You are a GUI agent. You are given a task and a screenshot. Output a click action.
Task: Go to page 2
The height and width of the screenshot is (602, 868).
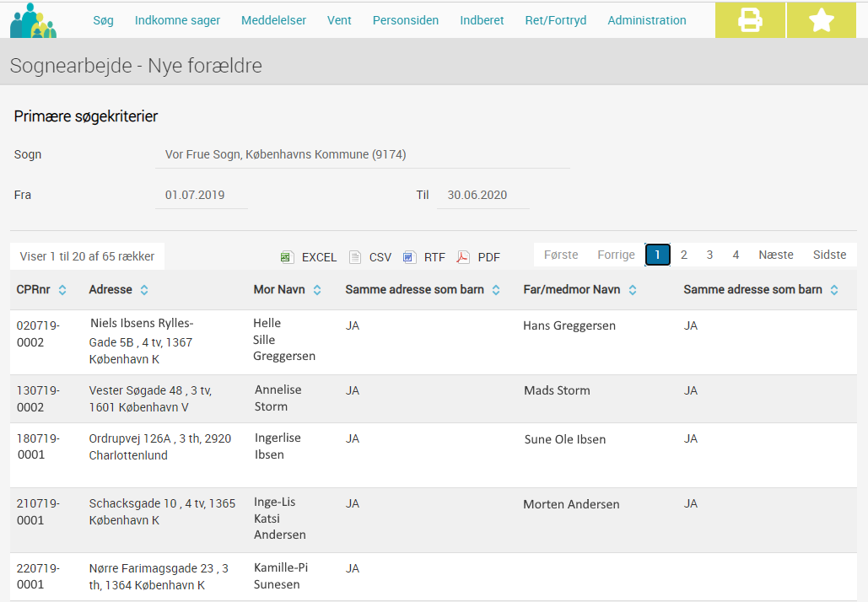pos(683,255)
